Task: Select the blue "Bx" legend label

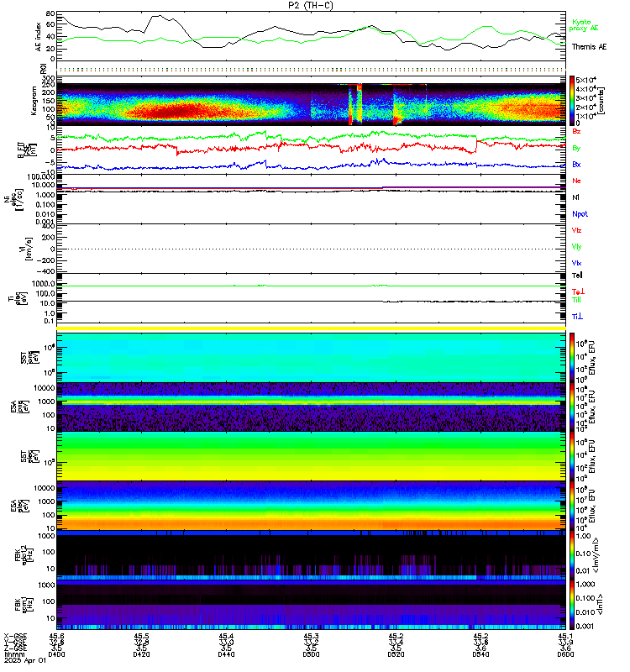Action: coord(576,164)
